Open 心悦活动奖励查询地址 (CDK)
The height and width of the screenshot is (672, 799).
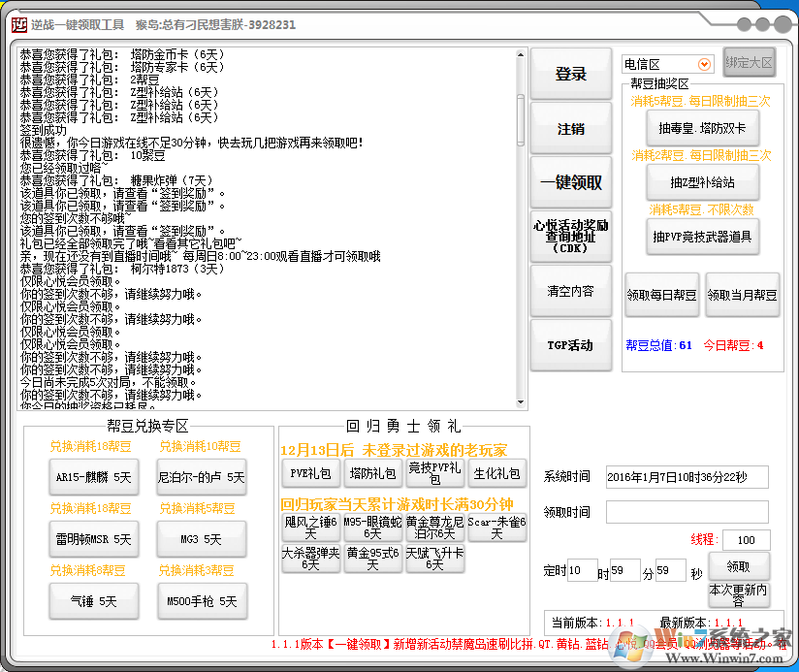point(570,235)
